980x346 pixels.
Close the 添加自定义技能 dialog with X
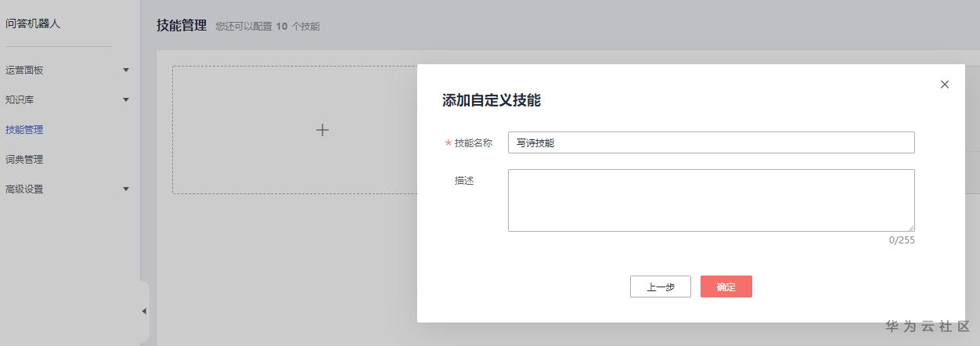944,85
